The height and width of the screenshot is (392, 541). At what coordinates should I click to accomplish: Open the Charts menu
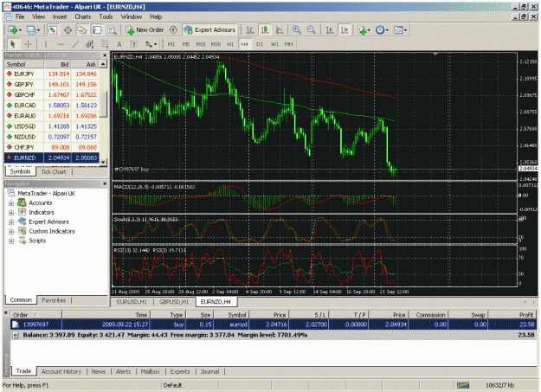[83, 16]
